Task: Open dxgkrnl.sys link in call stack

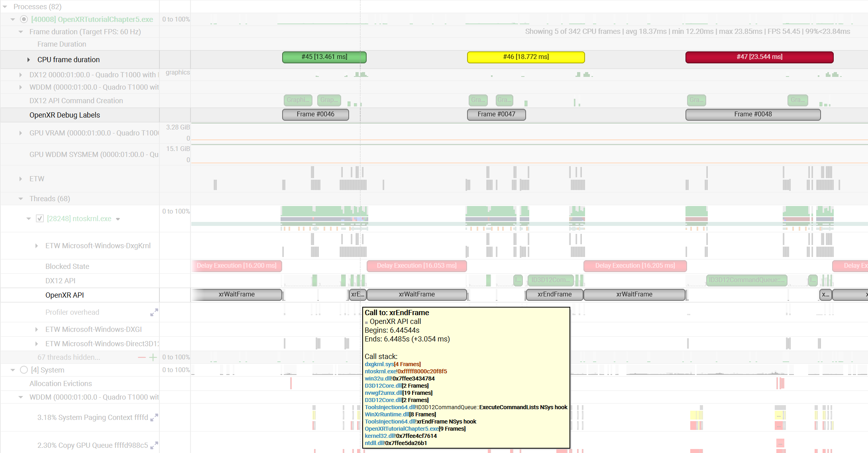Action: click(x=379, y=364)
